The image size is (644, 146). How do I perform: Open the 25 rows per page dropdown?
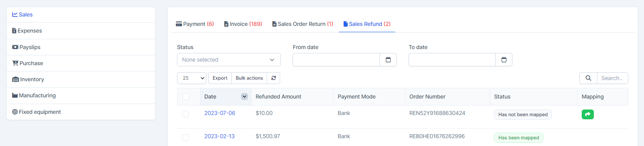192,78
